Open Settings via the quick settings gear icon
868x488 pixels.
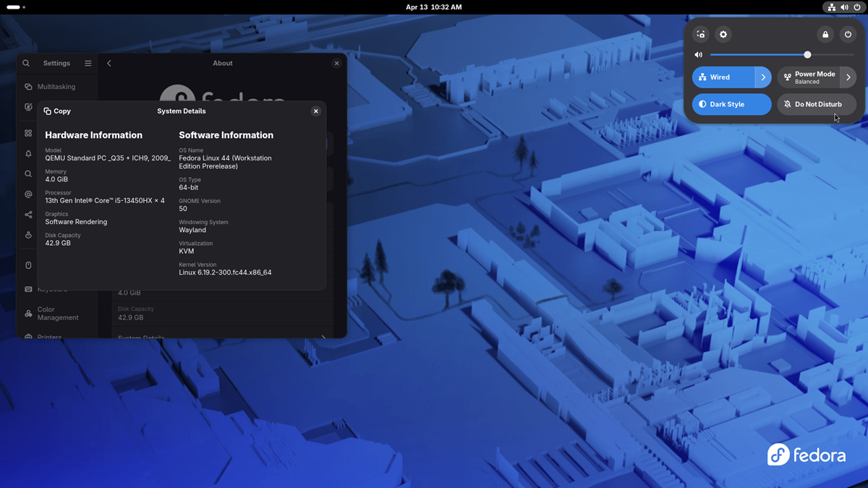(x=723, y=35)
